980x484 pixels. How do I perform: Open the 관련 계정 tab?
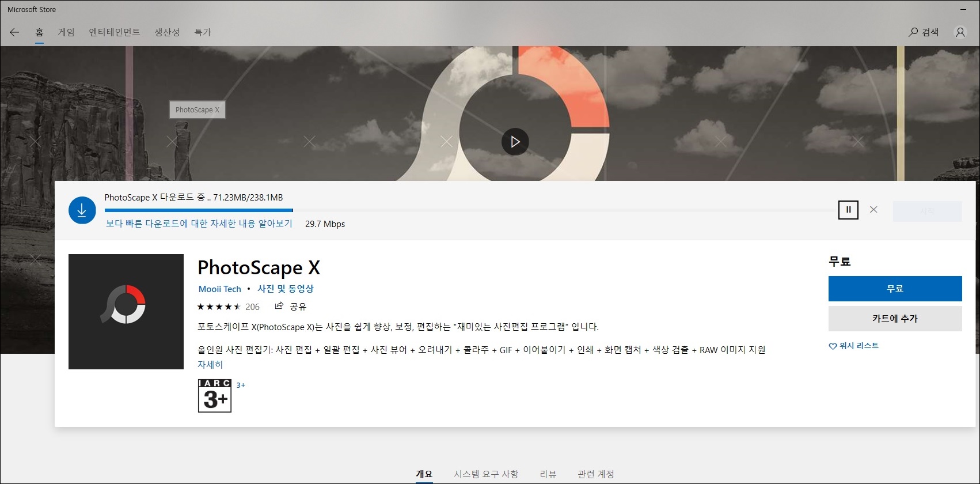tap(596, 474)
